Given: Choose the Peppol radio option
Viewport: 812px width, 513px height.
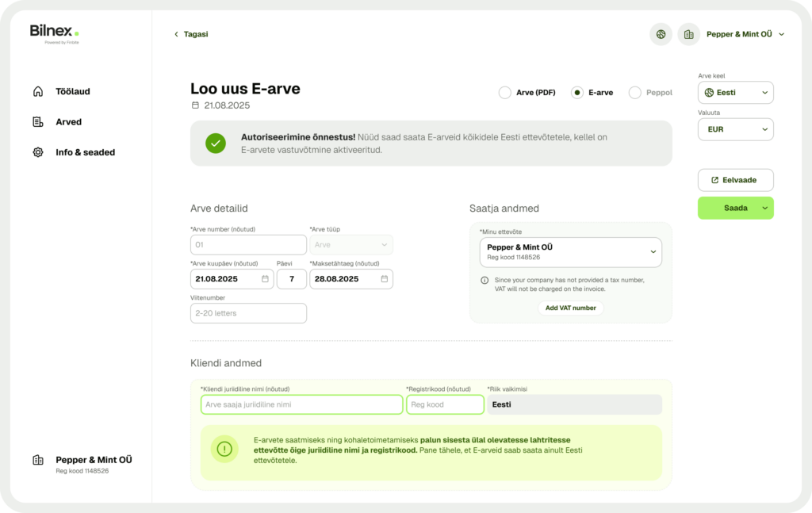Looking at the screenshot, I should 635,93.
